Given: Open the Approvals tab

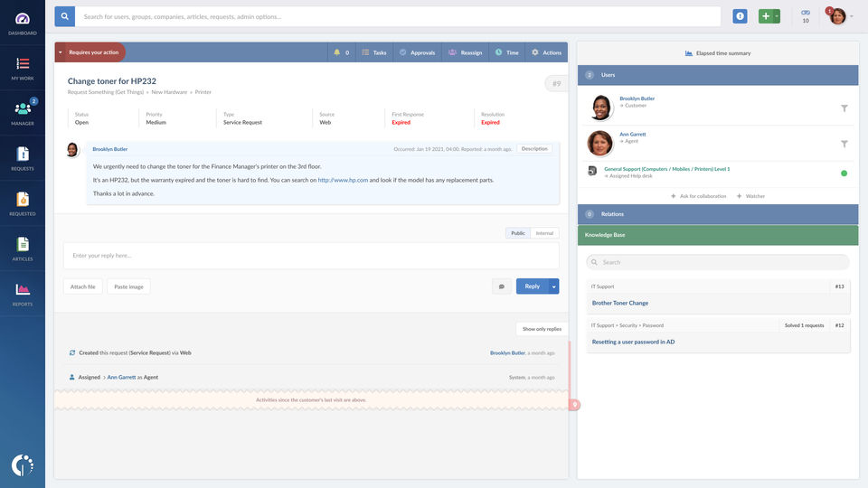Looking at the screenshot, I should point(418,52).
